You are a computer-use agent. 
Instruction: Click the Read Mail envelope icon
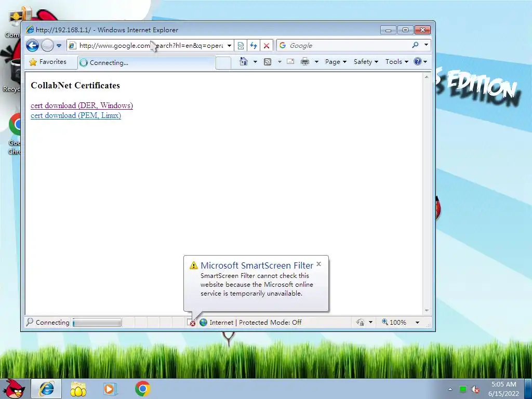click(290, 61)
